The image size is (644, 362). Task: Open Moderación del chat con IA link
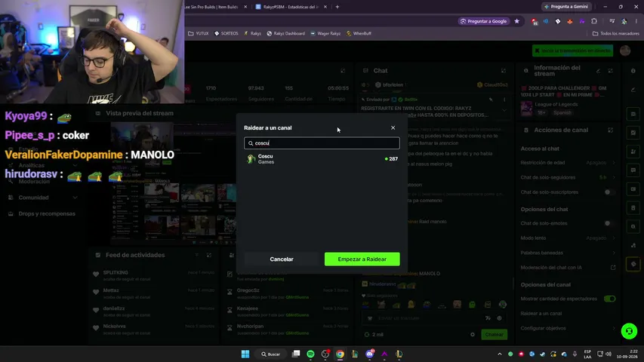click(x=568, y=268)
